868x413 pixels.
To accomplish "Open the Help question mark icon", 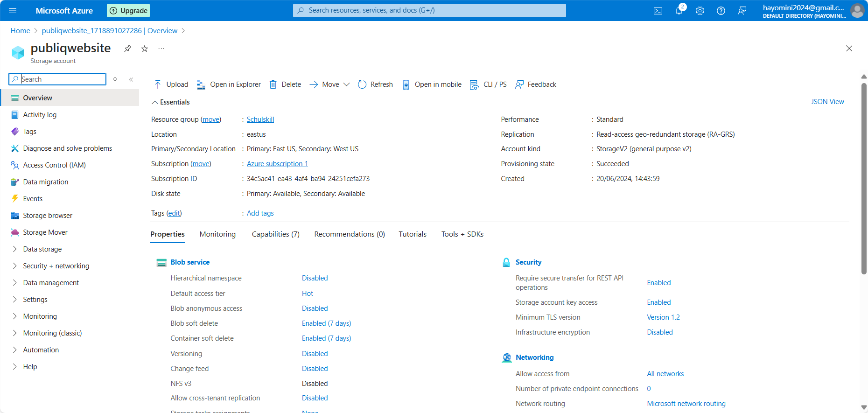I will pos(721,11).
